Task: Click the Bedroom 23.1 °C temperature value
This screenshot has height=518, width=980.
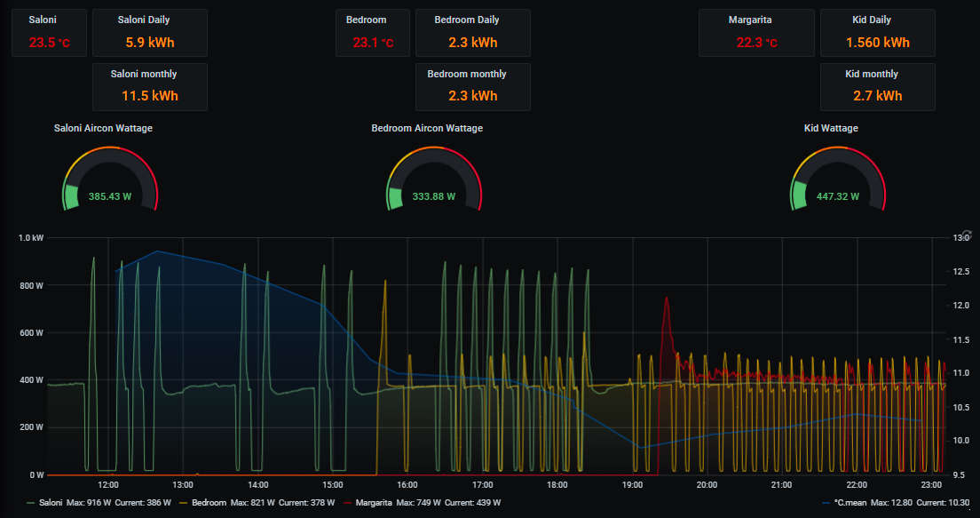Action: click(x=373, y=43)
